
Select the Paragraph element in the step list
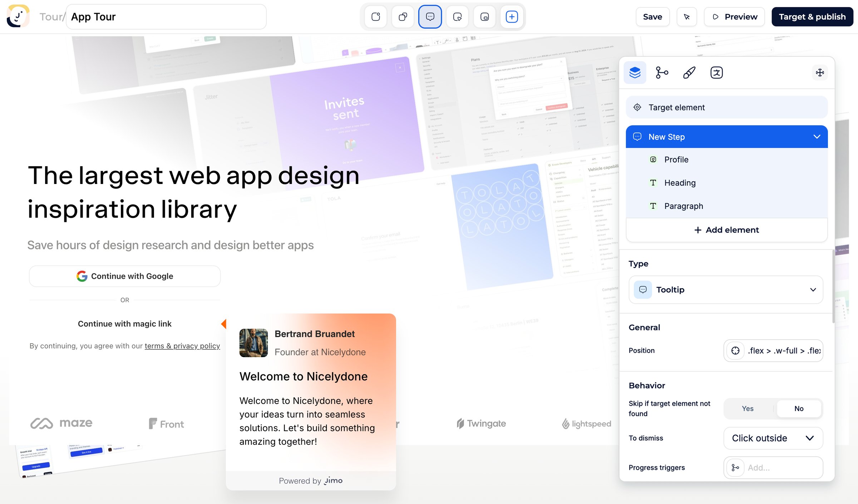click(727, 206)
